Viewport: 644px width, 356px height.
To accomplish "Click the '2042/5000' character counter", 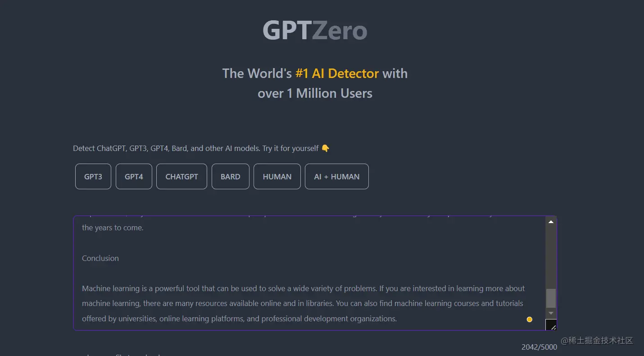I will pos(539,347).
